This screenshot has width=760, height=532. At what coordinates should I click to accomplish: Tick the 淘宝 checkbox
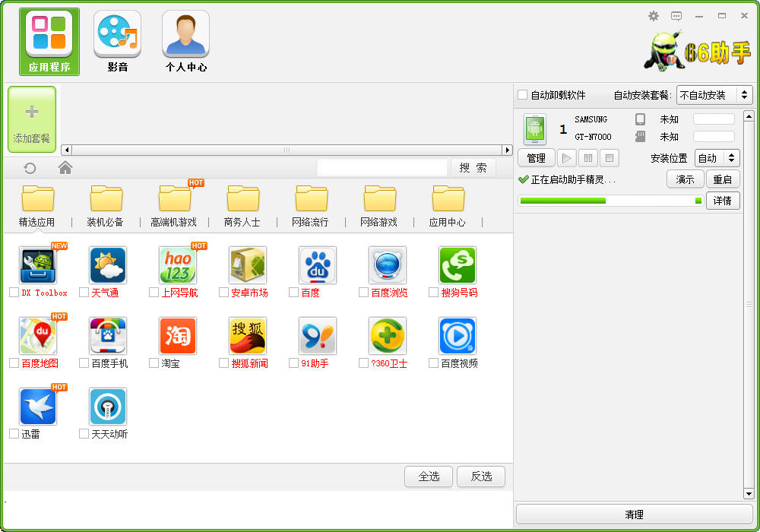154,363
